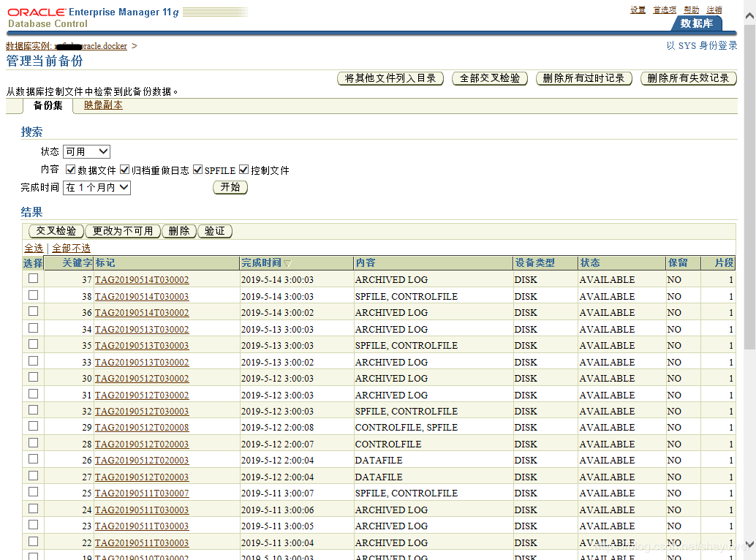
Task: Click the 设备类型 column header
Action: 534,262
